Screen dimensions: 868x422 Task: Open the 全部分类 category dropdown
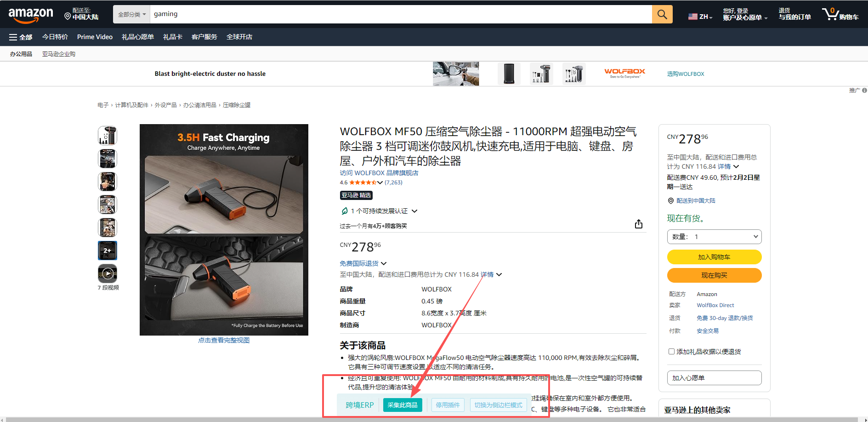point(131,14)
